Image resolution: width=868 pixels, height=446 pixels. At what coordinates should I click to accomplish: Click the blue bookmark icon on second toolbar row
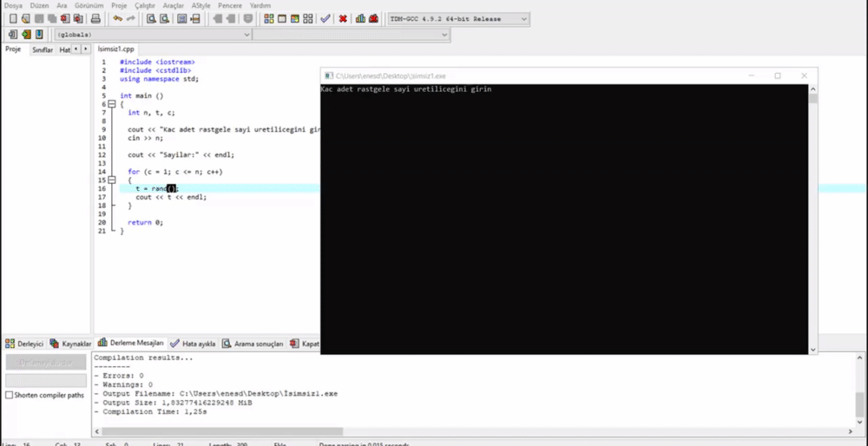(39, 35)
